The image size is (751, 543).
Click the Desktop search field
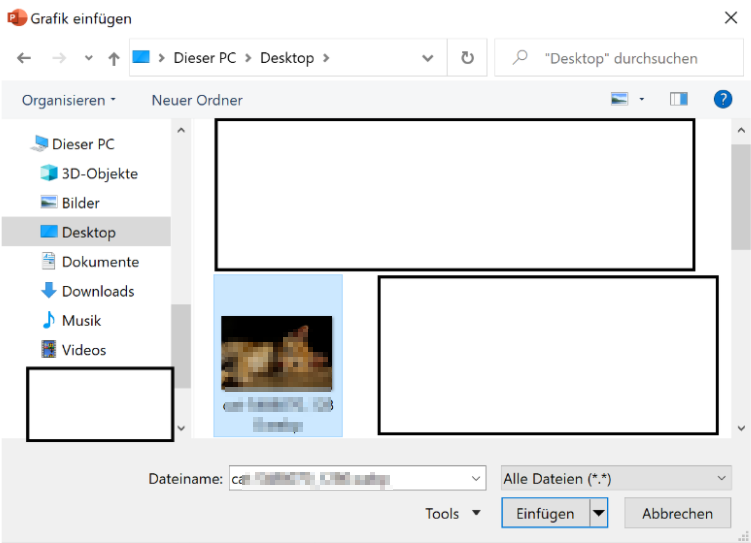(x=619, y=58)
